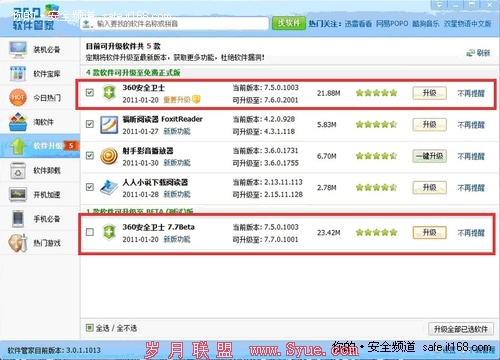500x360 pixels.
Task: Select the 开机加速 icon
Action: (x=18, y=194)
